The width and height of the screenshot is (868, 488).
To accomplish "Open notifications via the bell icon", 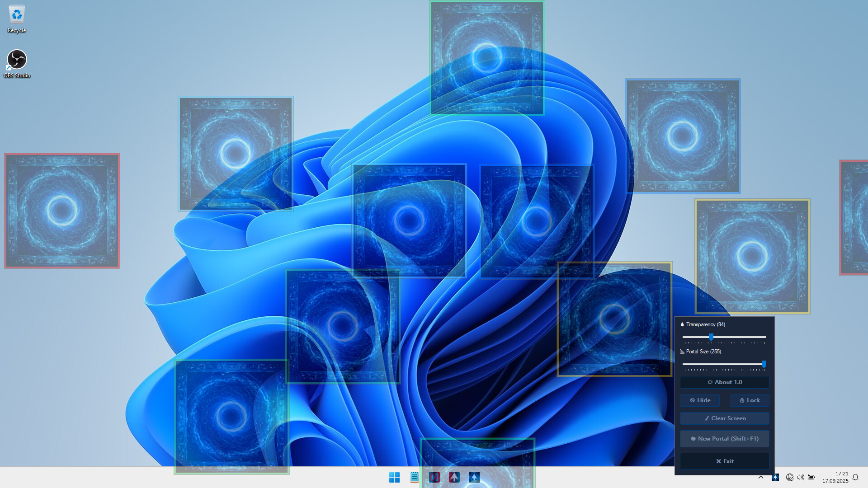I will (x=856, y=477).
